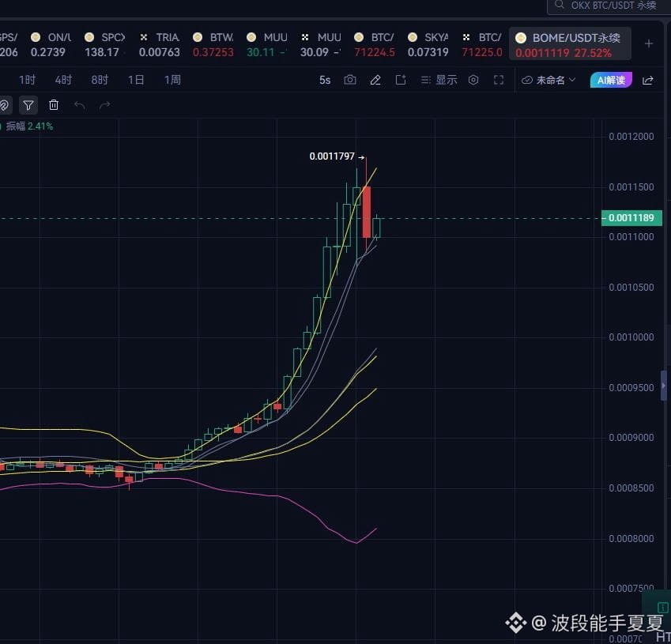Viewport: 671px width, 644px height.
Task: Delete drawings with the trash icon
Action: [x=54, y=105]
